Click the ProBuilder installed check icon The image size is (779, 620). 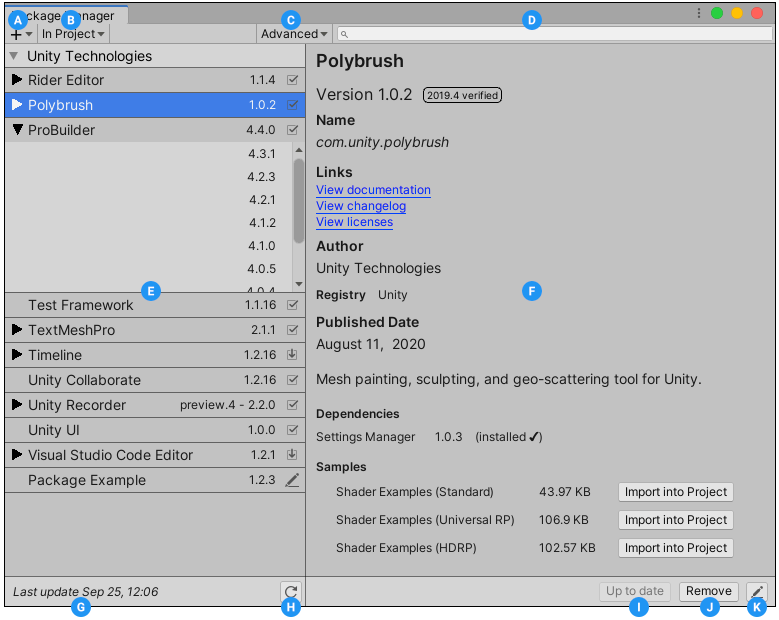pyautogui.click(x=293, y=130)
